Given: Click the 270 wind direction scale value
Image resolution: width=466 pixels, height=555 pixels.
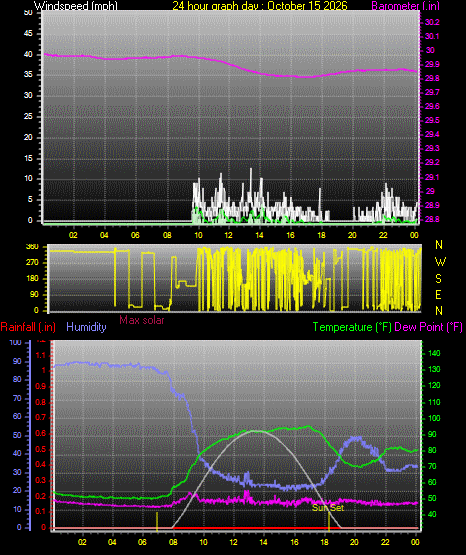Looking at the screenshot, I should click(x=32, y=263).
